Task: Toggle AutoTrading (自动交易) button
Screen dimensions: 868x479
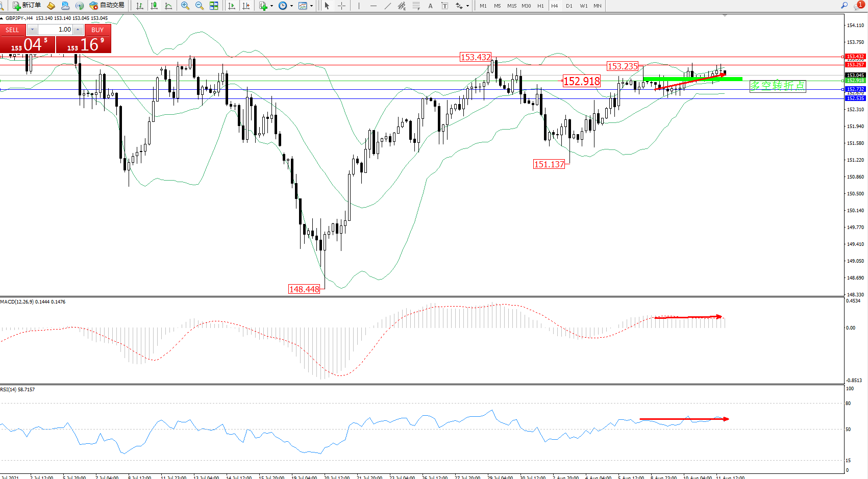Action: tap(107, 6)
